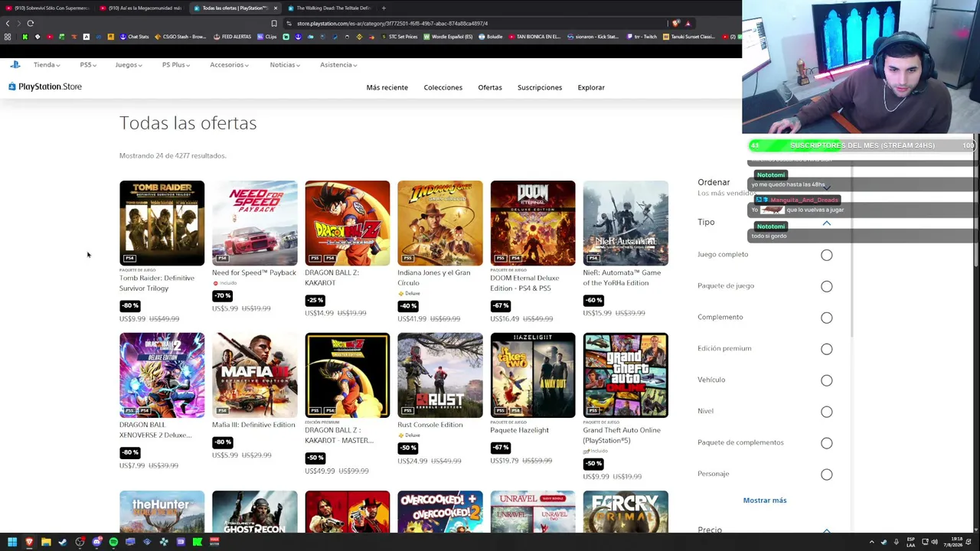
Task: Open the PlayStation Store home logo
Action: click(45, 86)
